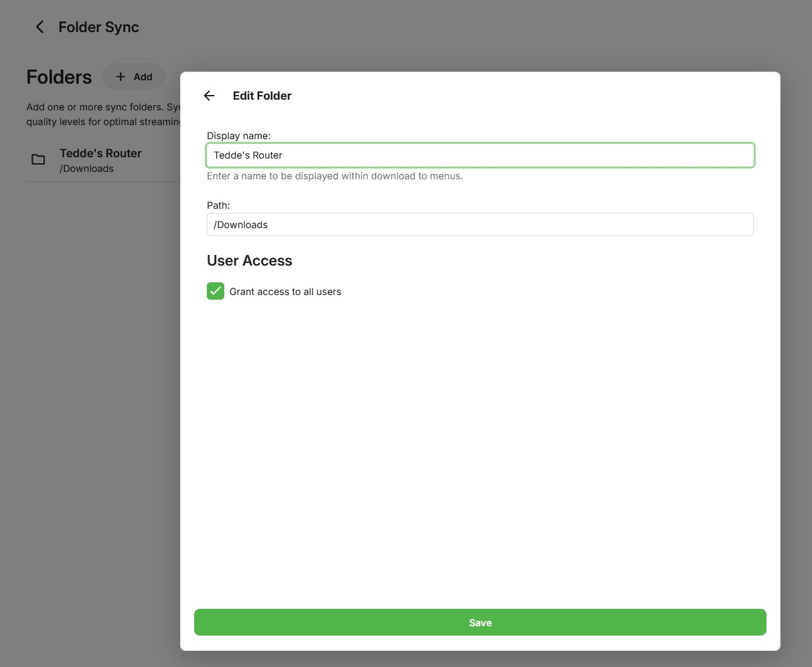Select the Tedde's Router folder entry
This screenshot has height=667, width=812.
[x=100, y=153]
